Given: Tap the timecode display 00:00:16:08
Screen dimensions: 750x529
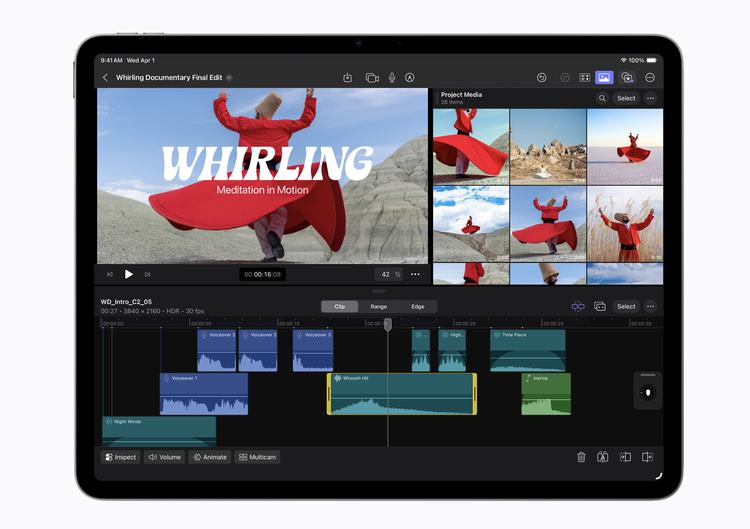Looking at the screenshot, I should click(263, 274).
